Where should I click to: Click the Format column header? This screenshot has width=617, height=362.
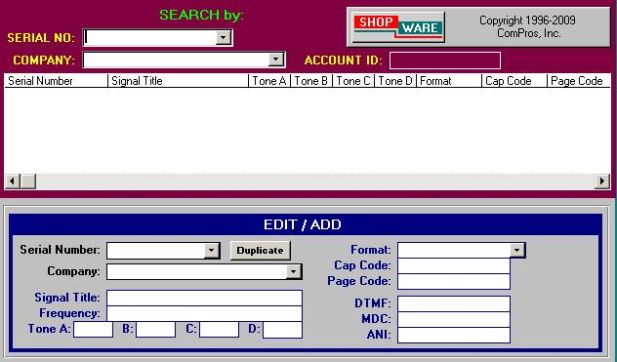click(449, 81)
